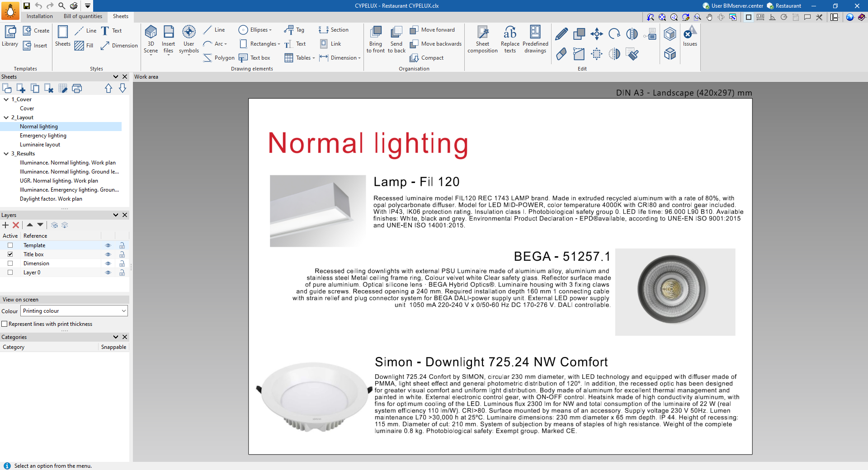Move the selected sheet up
The height and width of the screenshot is (470, 868).
[108, 89]
